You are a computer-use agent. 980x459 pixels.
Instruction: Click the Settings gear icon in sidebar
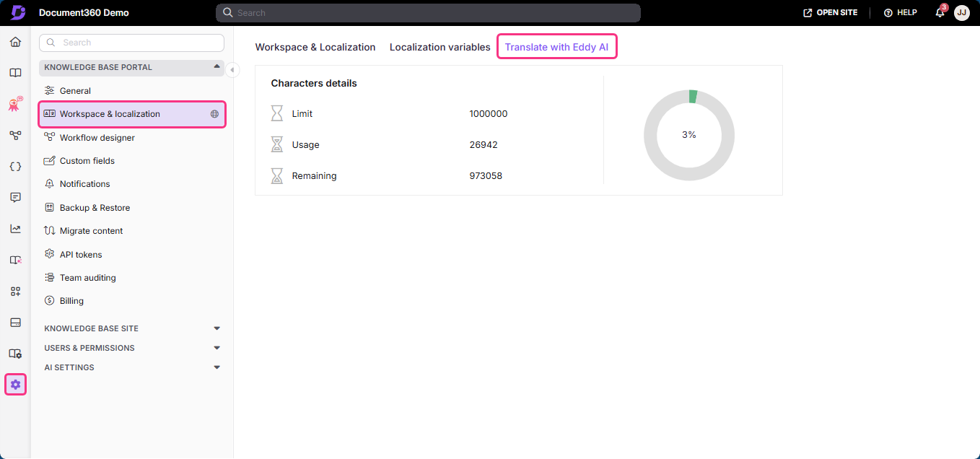pyautogui.click(x=15, y=384)
